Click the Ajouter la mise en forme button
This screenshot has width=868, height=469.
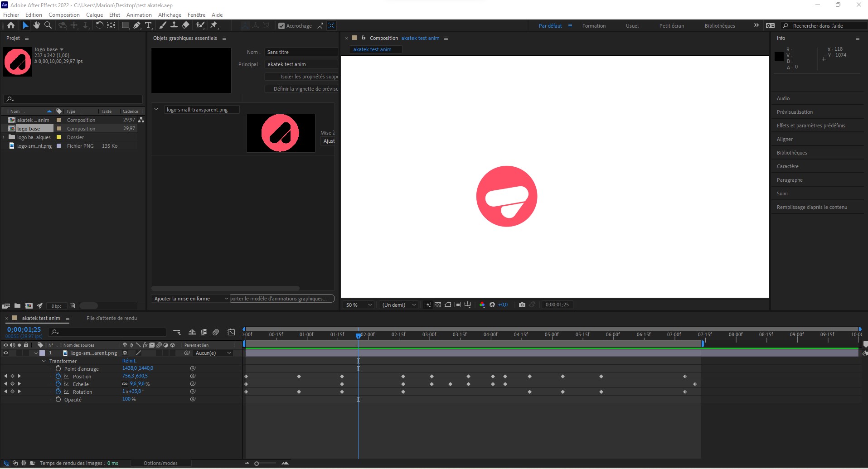190,298
